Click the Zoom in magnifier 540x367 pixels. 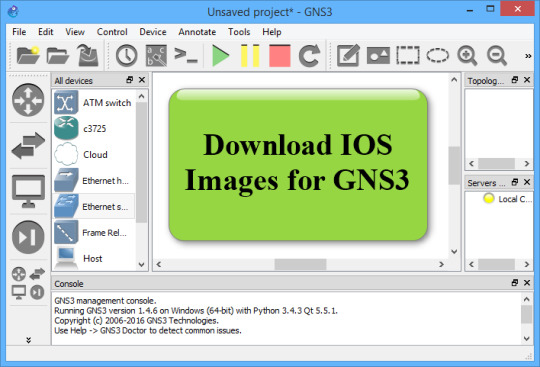tap(467, 56)
